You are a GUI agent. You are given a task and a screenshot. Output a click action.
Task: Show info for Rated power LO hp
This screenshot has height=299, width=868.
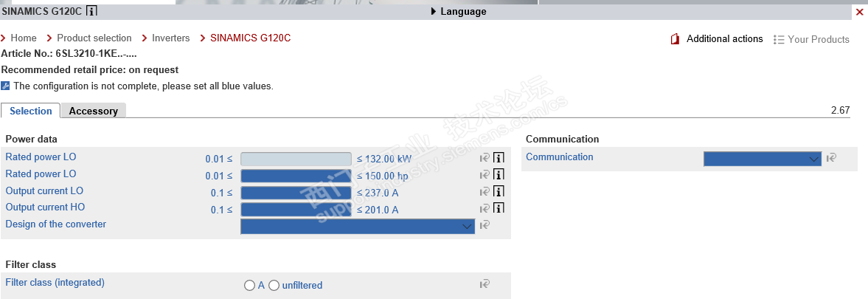pyautogui.click(x=499, y=175)
